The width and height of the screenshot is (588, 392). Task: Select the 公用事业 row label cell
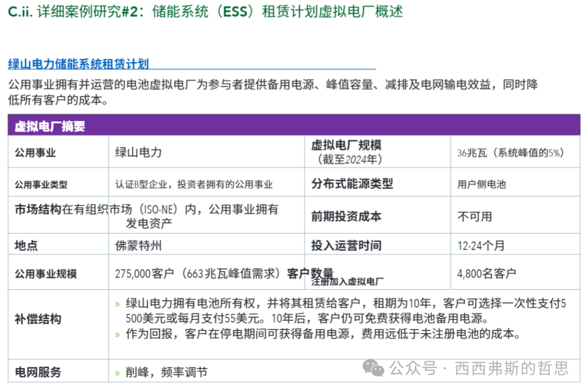click(x=35, y=153)
